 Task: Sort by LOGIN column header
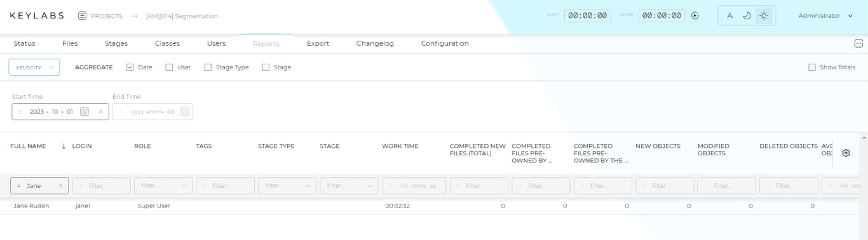pyautogui.click(x=82, y=146)
